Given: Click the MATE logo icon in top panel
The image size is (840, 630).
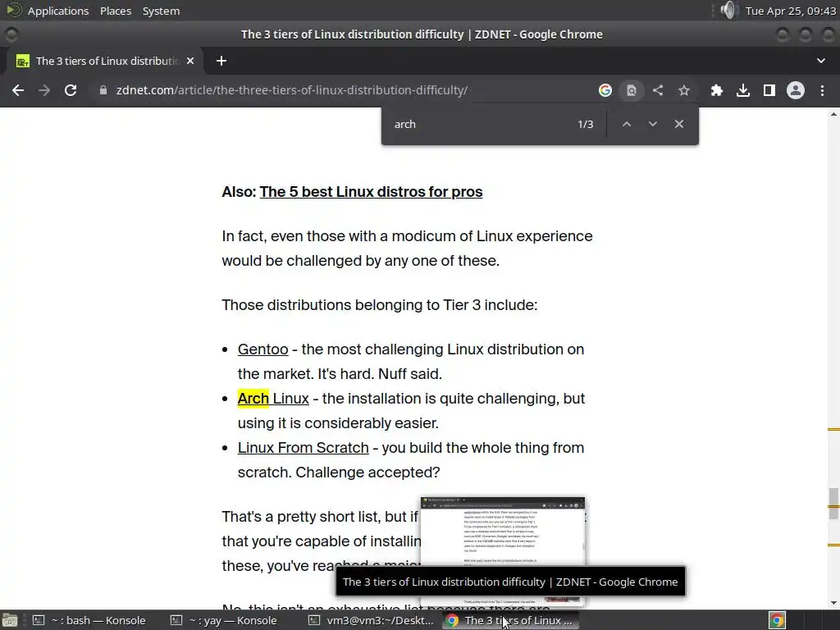Looking at the screenshot, I should 13,10.
